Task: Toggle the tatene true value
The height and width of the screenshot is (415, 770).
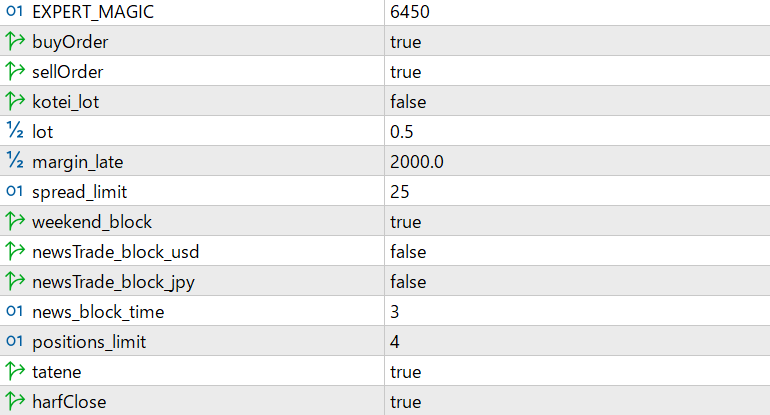Action: pyautogui.click(x=405, y=372)
